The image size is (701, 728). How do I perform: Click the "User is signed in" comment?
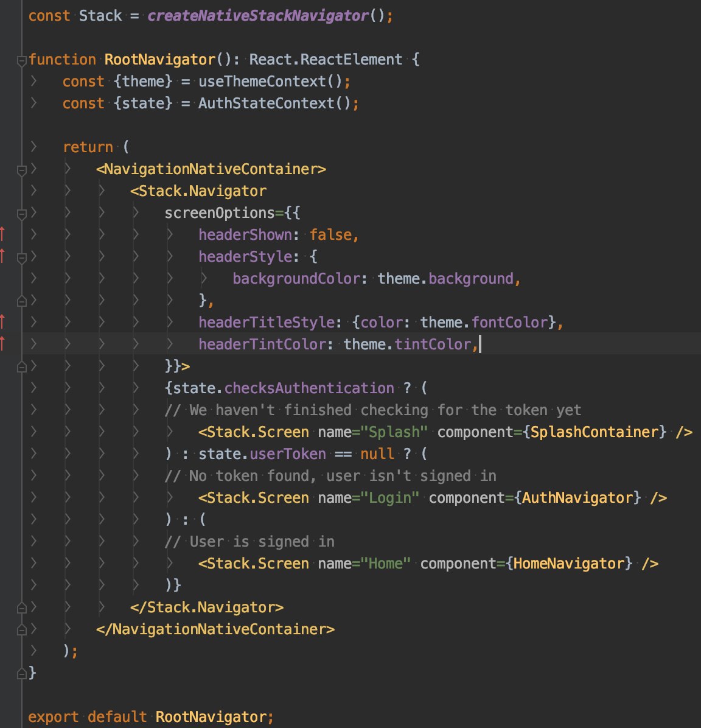point(249,541)
